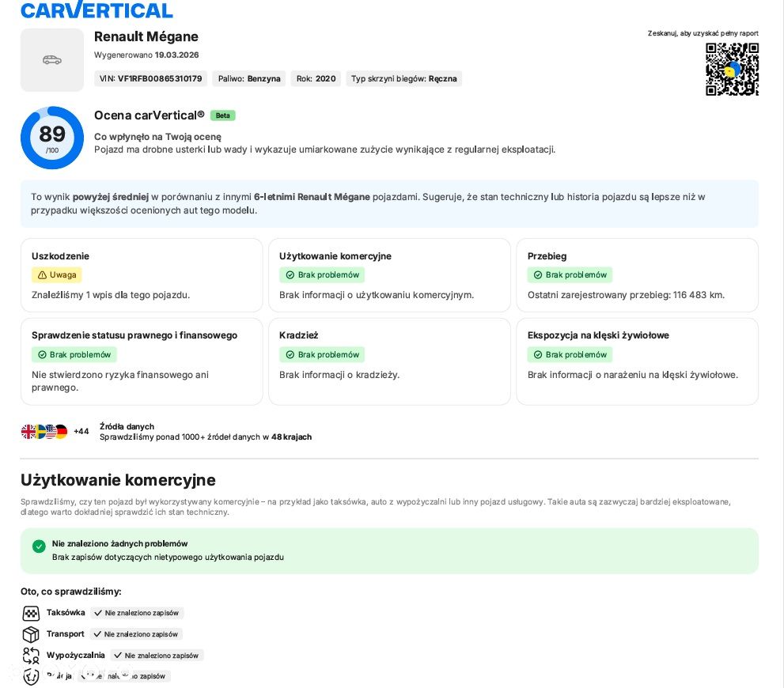The width and height of the screenshot is (784, 688).
Task: Click the VIN VF1RFB00865310179 tag
Action: tap(150, 78)
